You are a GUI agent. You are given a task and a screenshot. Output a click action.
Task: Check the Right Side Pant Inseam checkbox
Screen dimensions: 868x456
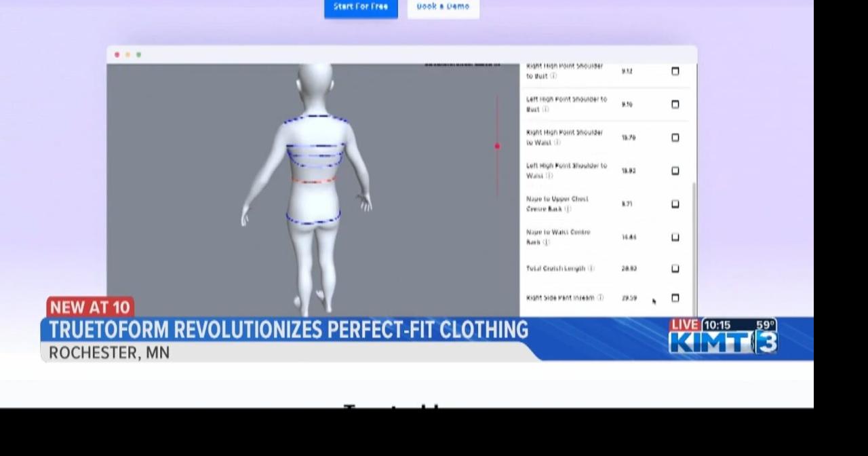[675, 298]
